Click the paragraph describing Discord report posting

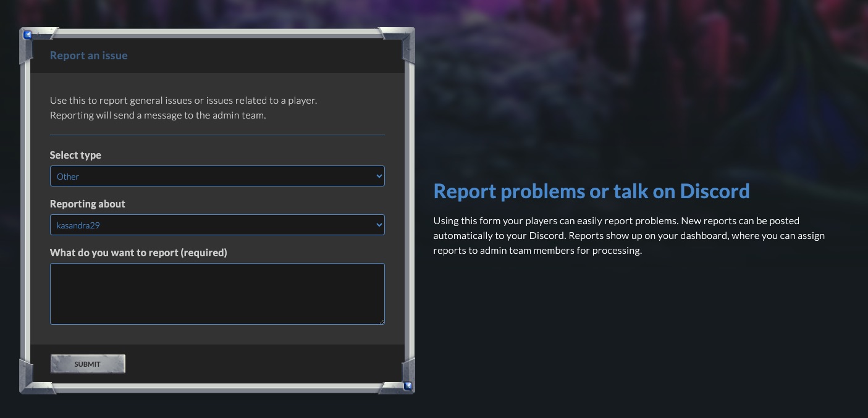629,235
